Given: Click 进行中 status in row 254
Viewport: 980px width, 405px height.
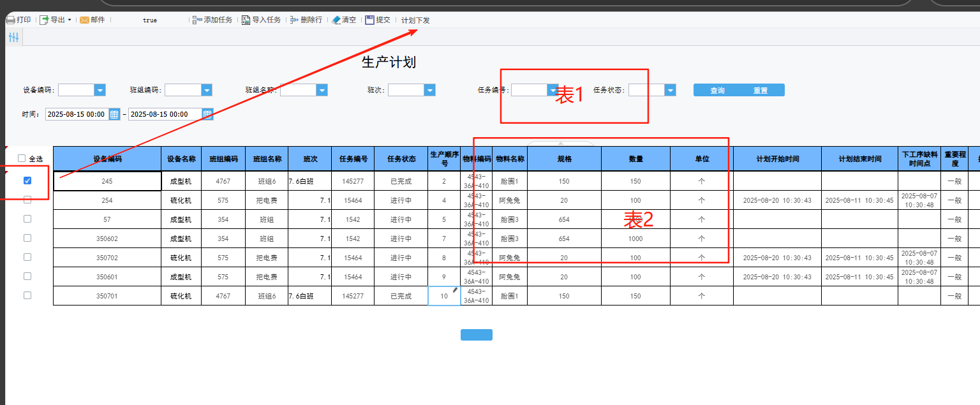Looking at the screenshot, I should (401, 200).
